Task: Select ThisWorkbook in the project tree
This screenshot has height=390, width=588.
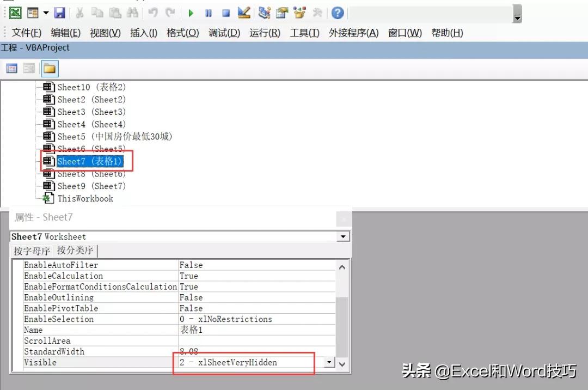Action: 85,198
